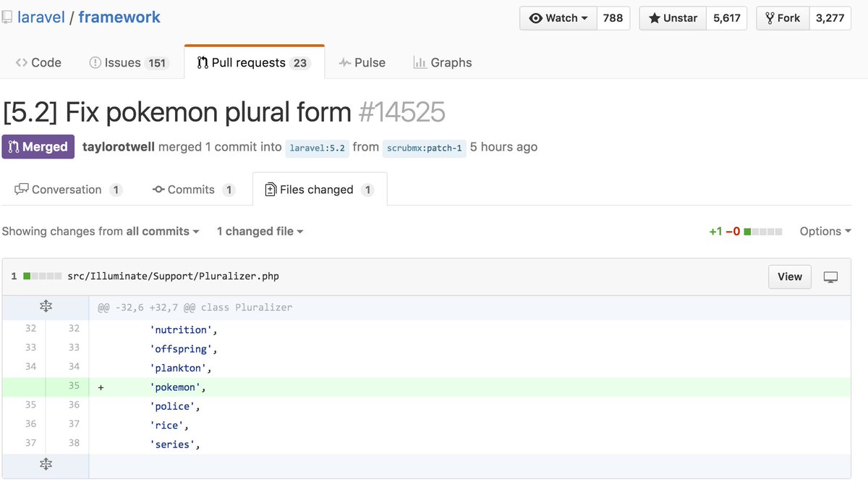The height and width of the screenshot is (493, 868).
Task: Open the Options dropdown
Action: click(x=825, y=232)
